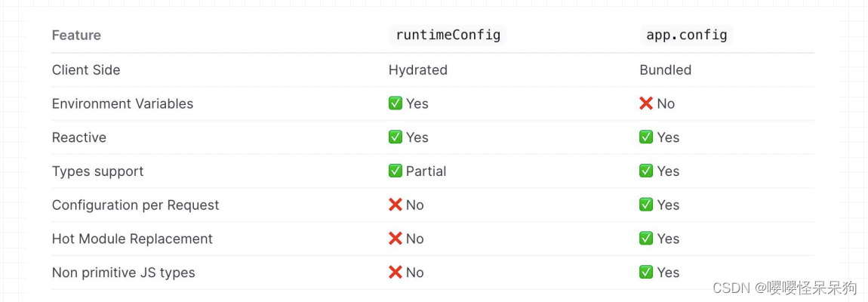This screenshot has height=302, width=868.
Task: Click green check icon for runtimeConfig Environment Variables
Action: pos(396,103)
